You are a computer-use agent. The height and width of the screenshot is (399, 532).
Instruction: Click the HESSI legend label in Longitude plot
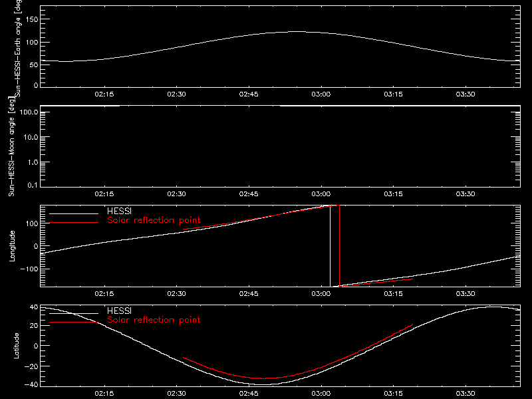click(x=119, y=211)
